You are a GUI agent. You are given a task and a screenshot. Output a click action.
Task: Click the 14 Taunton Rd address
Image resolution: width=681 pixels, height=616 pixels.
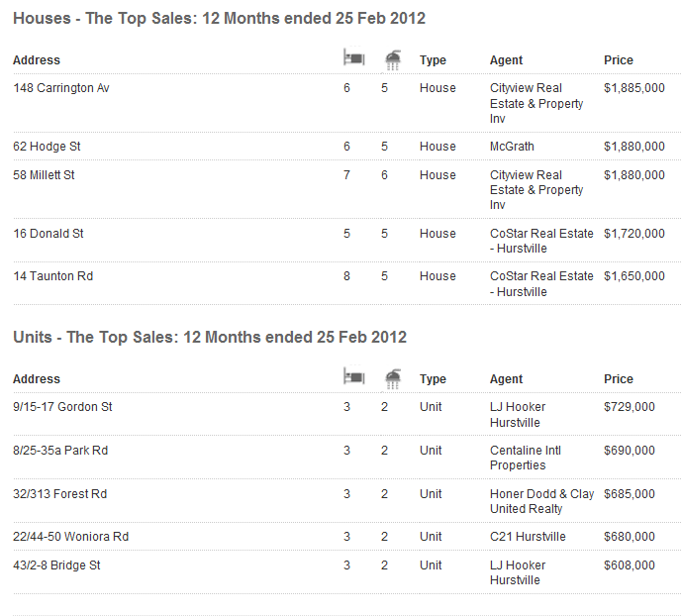point(53,276)
